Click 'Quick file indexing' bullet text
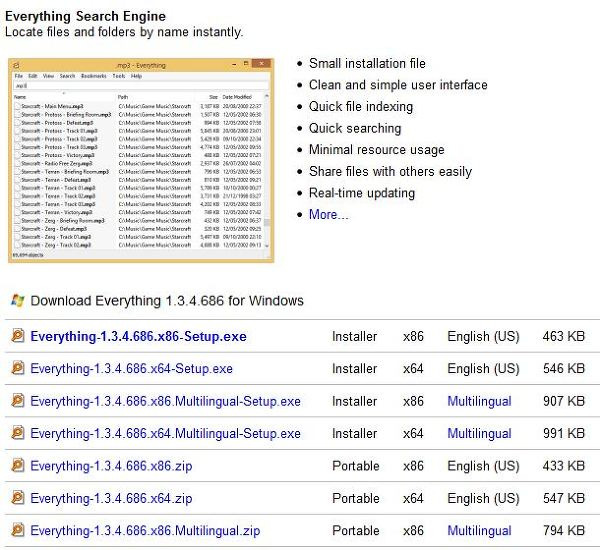 pyautogui.click(x=361, y=106)
